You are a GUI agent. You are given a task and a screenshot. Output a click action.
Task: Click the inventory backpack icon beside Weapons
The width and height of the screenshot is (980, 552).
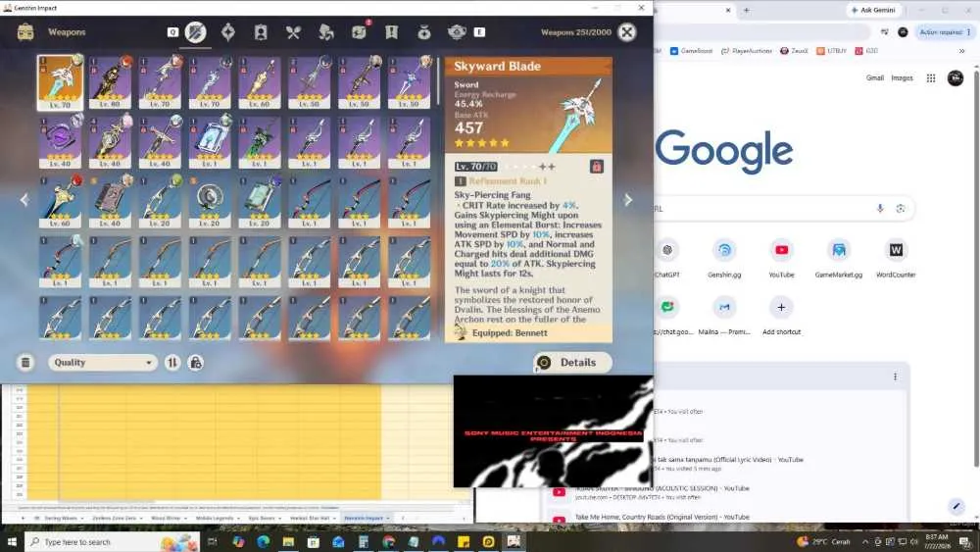click(x=25, y=32)
